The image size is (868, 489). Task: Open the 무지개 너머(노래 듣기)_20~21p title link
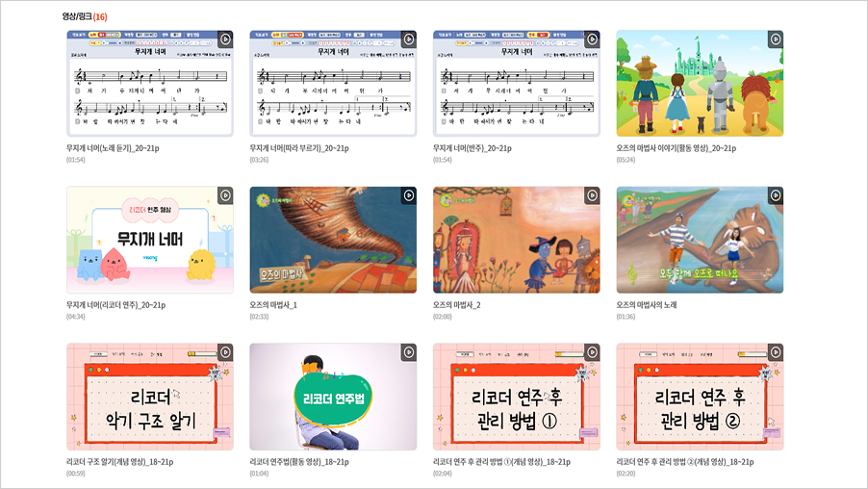click(113, 148)
